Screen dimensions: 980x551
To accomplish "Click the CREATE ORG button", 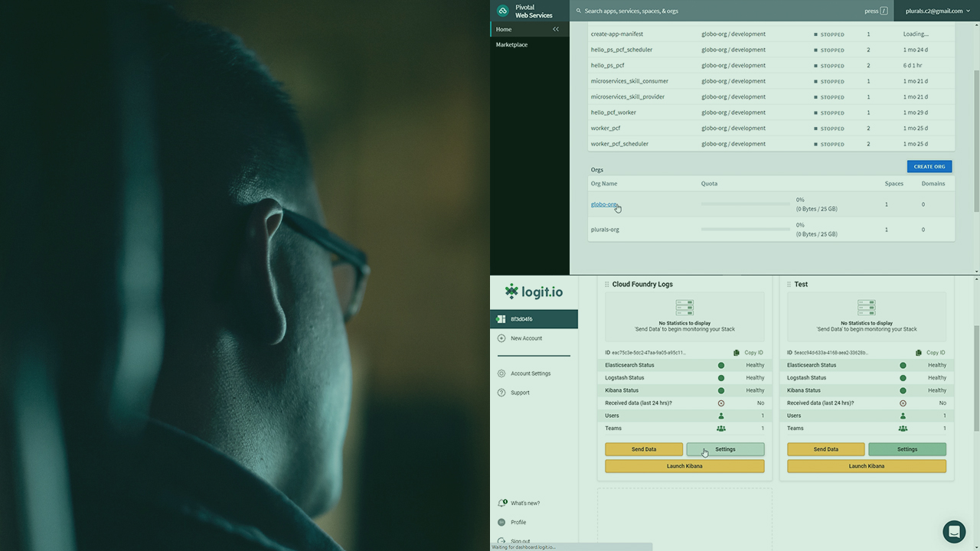I will 929,166.
